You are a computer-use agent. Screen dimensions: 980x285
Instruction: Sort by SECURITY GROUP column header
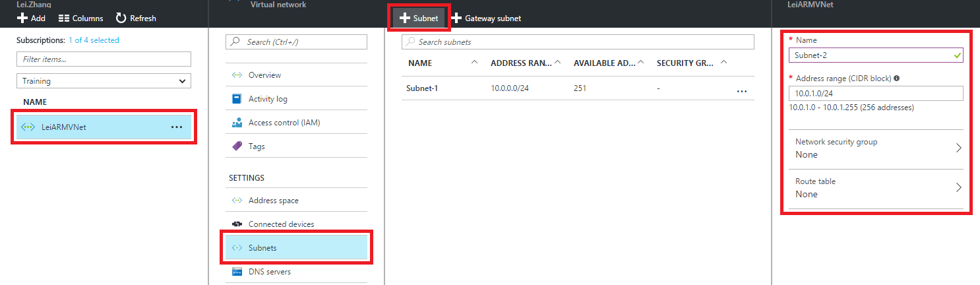click(686, 63)
